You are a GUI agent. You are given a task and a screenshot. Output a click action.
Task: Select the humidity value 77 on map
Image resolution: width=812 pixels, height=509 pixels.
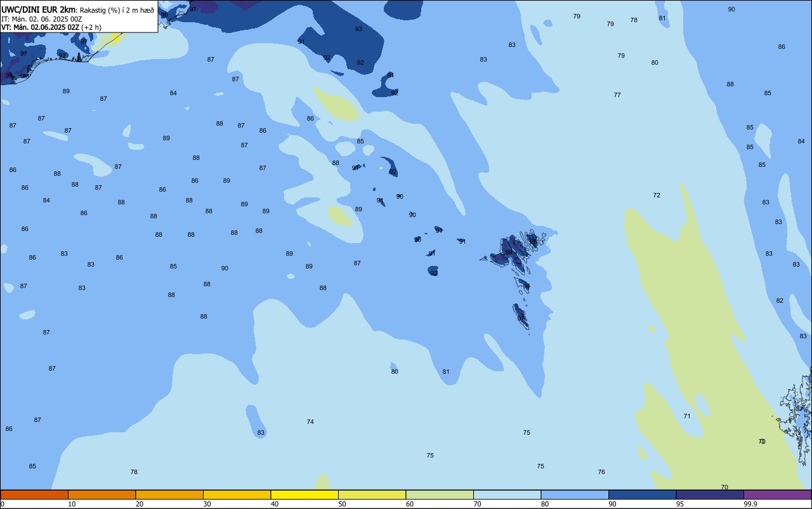click(x=617, y=95)
